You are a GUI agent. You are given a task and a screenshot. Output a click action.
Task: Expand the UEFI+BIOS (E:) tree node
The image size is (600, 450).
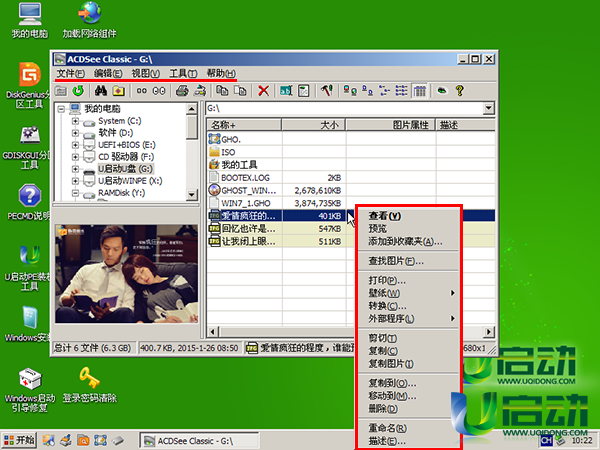coord(75,145)
